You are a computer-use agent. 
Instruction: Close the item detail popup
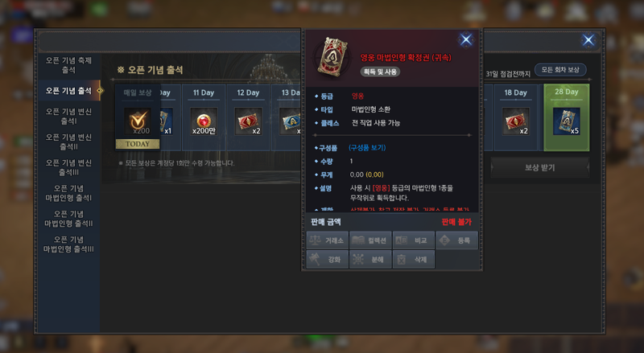466,40
